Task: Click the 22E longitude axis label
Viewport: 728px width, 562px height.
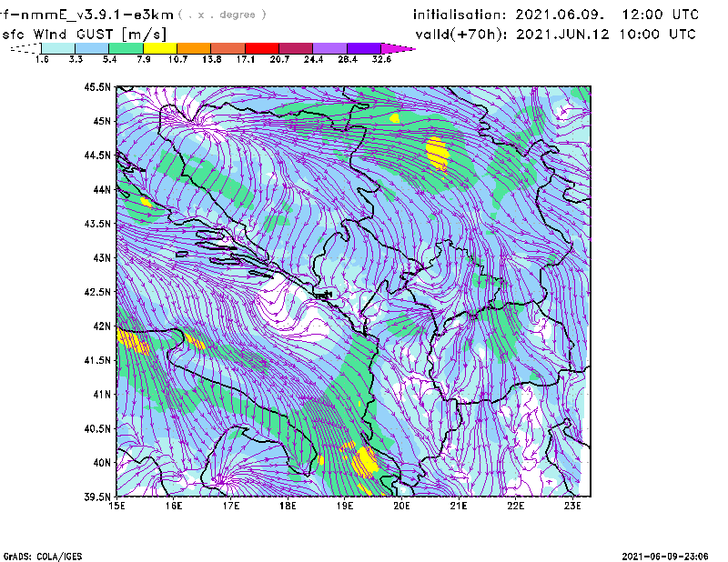Action: point(516,506)
